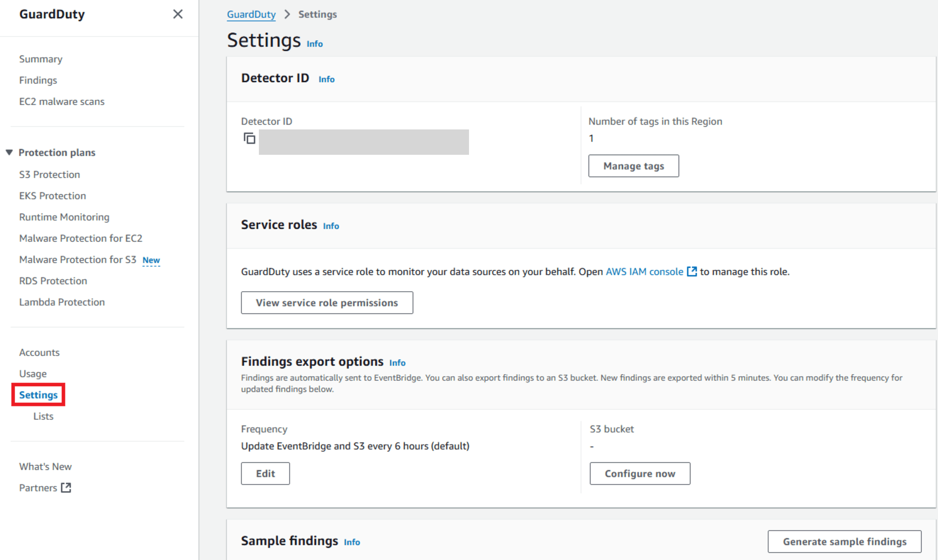Navigate to Lists under Settings
The height and width of the screenshot is (560, 938).
click(x=43, y=416)
